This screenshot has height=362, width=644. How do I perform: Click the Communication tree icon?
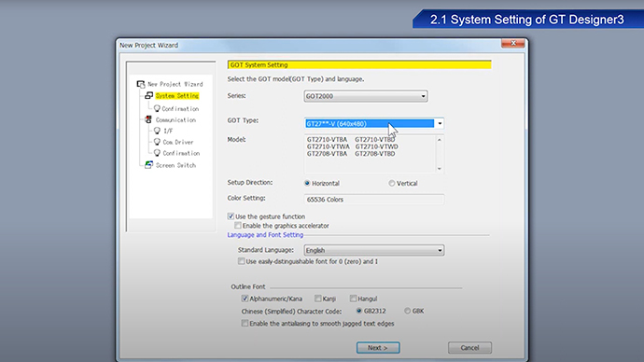click(148, 119)
